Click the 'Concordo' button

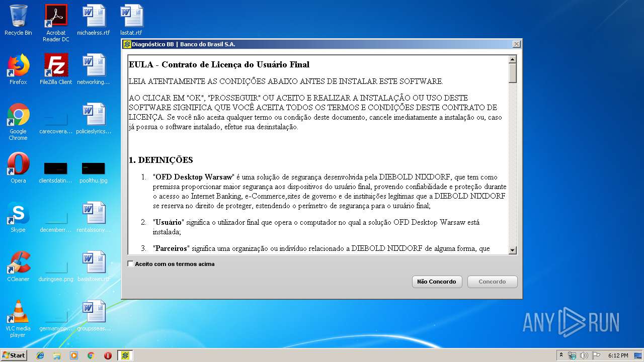pyautogui.click(x=492, y=282)
